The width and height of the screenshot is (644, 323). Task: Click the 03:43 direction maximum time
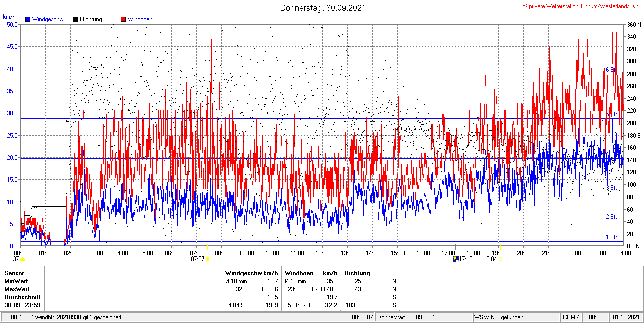(x=354, y=289)
